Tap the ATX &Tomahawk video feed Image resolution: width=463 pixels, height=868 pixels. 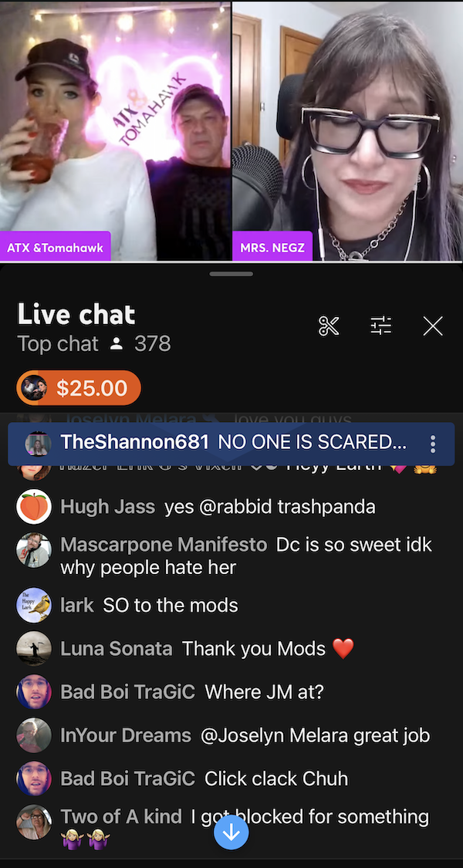pyautogui.click(x=115, y=130)
